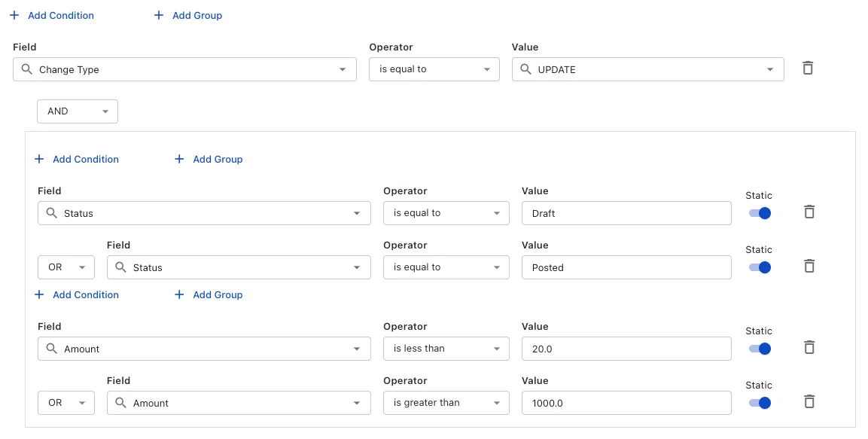Delete the Amount less than 20.0 condition
Viewport: 868px width, 439px height.
click(809, 347)
